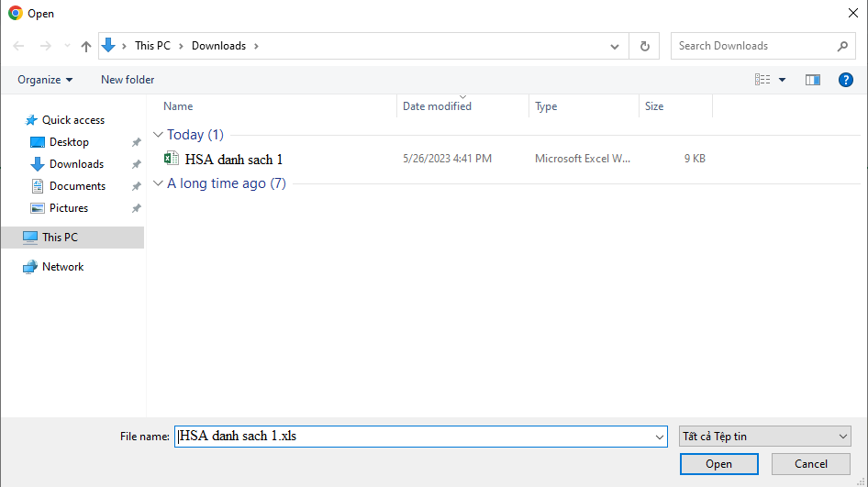
Task: Click the 9 KB size value
Action: coord(695,159)
